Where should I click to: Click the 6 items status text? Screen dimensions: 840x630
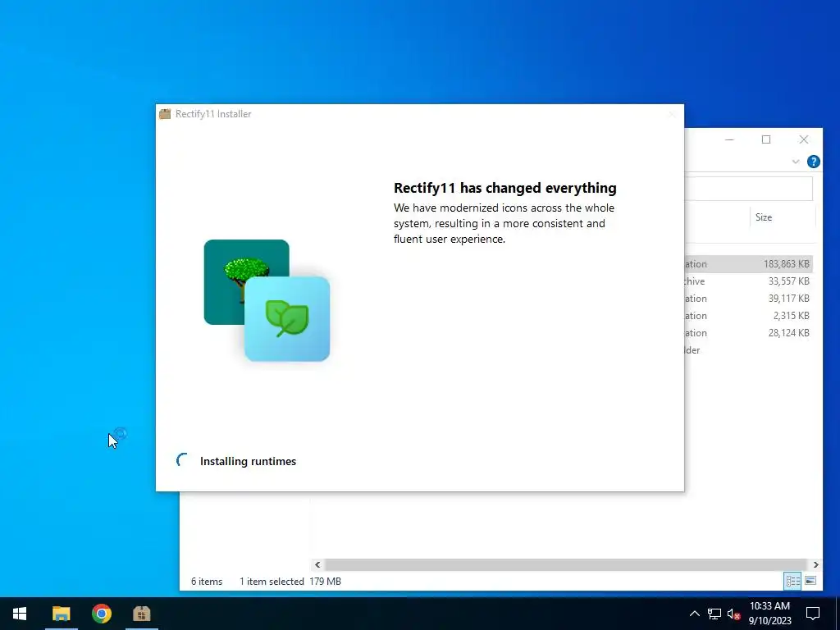point(207,582)
